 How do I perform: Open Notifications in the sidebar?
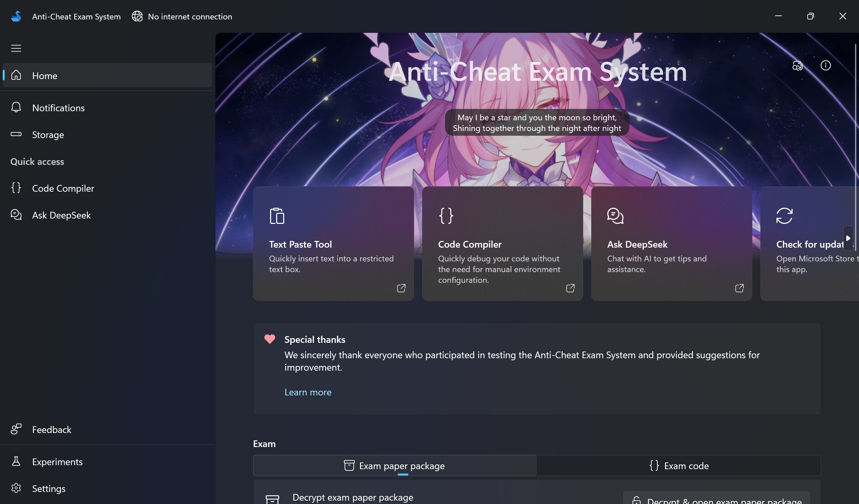58,108
